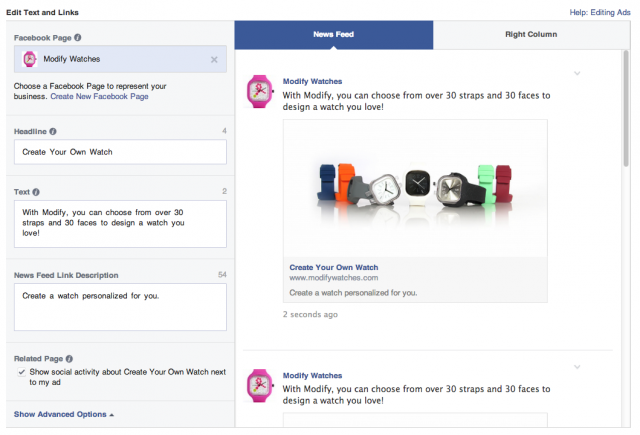Image resolution: width=640 pixels, height=435 pixels.
Task: Open Create New Facebook Page link
Action: 99,96
